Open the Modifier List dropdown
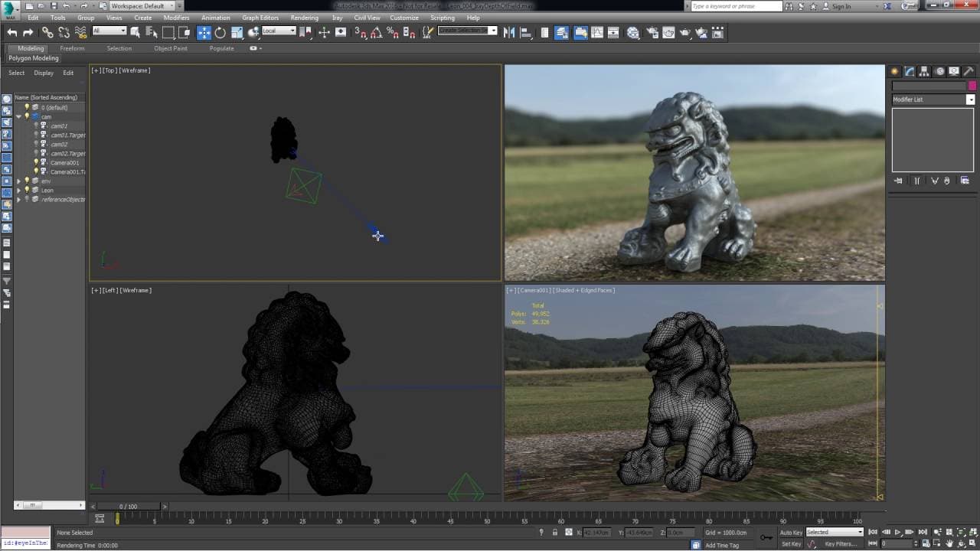980x551 pixels. coord(933,99)
